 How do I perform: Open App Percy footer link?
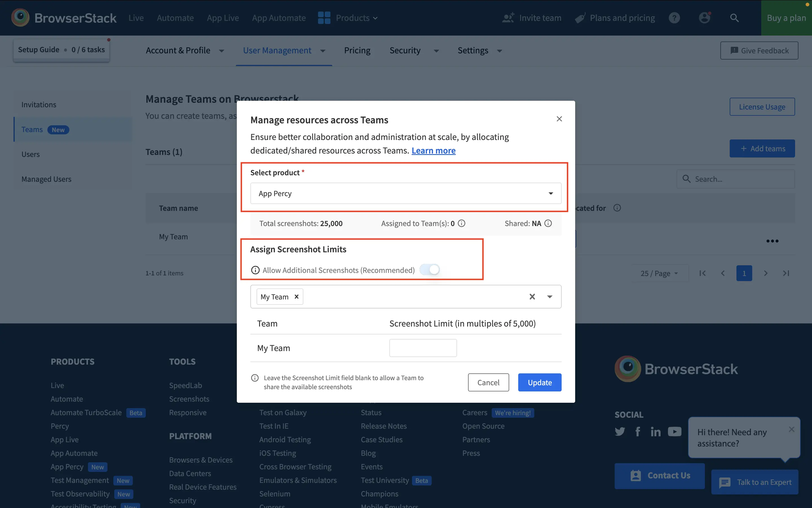pyautogui.click(x=67, y=467)
